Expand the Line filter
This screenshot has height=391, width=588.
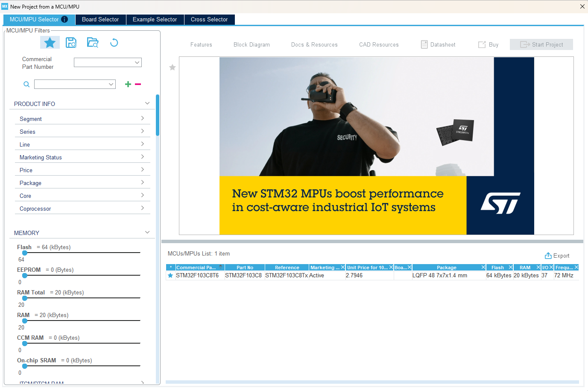tap(143, 144)
